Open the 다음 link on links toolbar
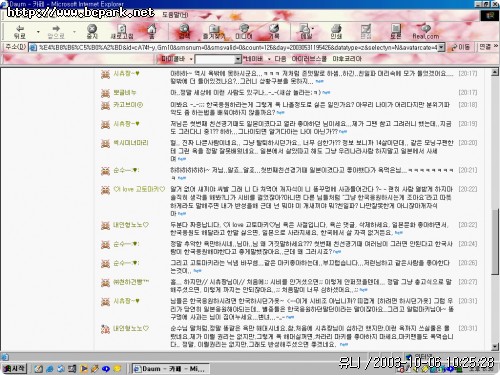 (280, 59)
